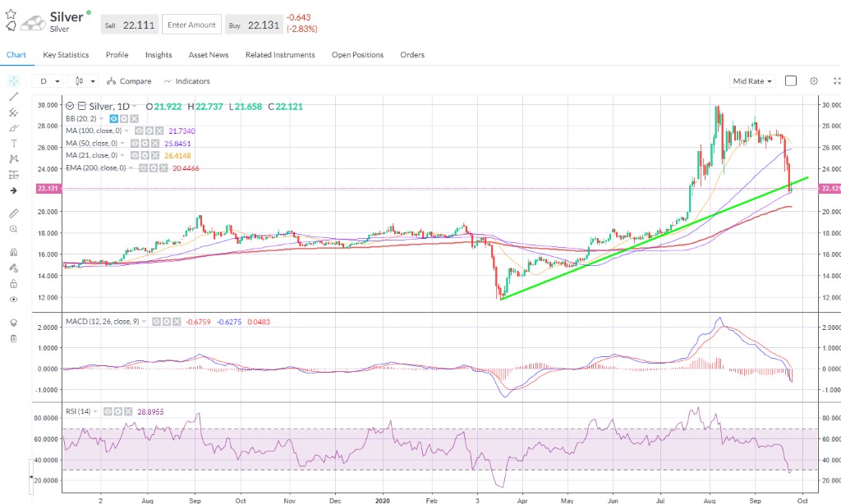Open the Profile tab
841x504 pixels.
click(x=117, y=55)
